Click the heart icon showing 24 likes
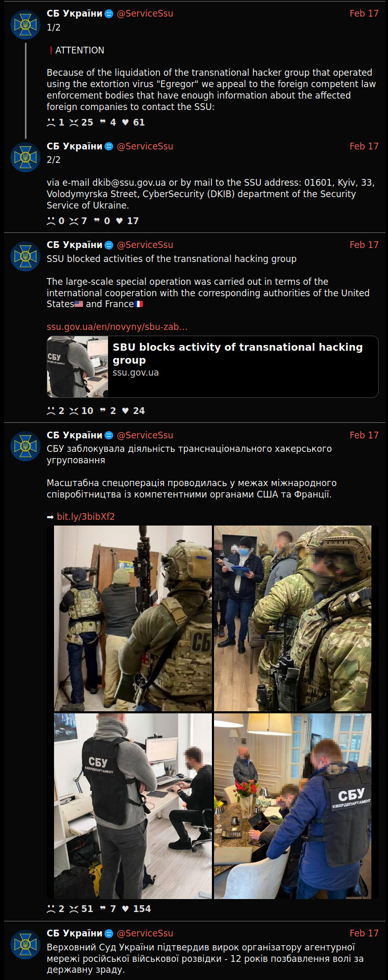Screen dimensions: 388x980 pos(125,411)
